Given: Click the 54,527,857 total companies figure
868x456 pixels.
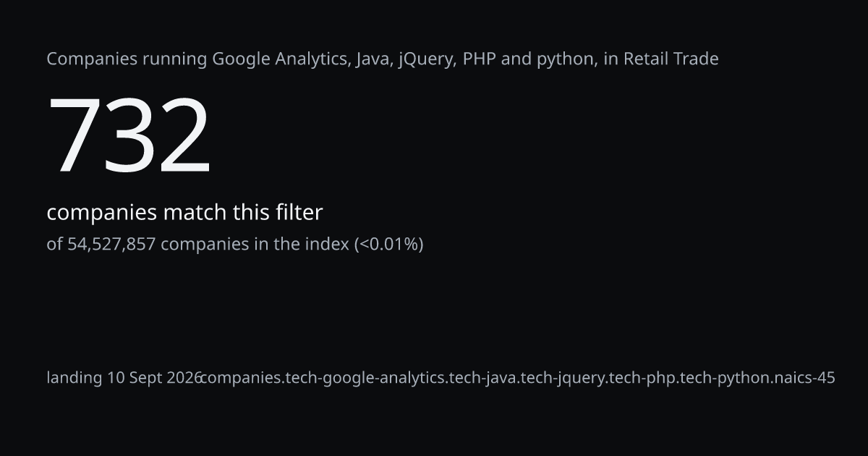Looking at the screenshot, I should coord(111,245).
